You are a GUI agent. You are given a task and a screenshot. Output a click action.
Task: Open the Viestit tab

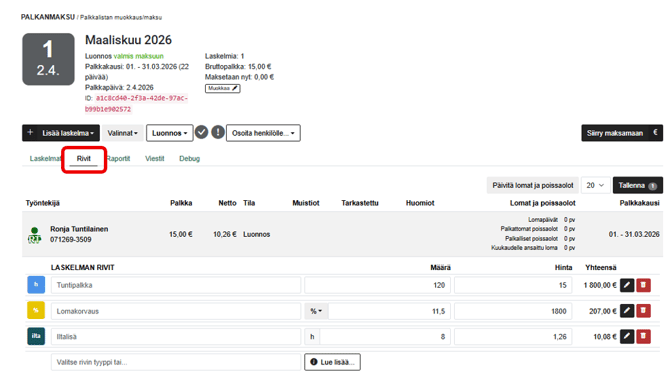[x=155, y=159]
